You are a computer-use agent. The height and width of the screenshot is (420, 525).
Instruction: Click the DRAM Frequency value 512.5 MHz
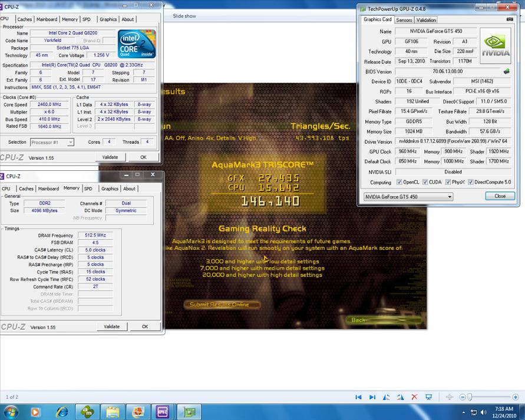point(95,235)
